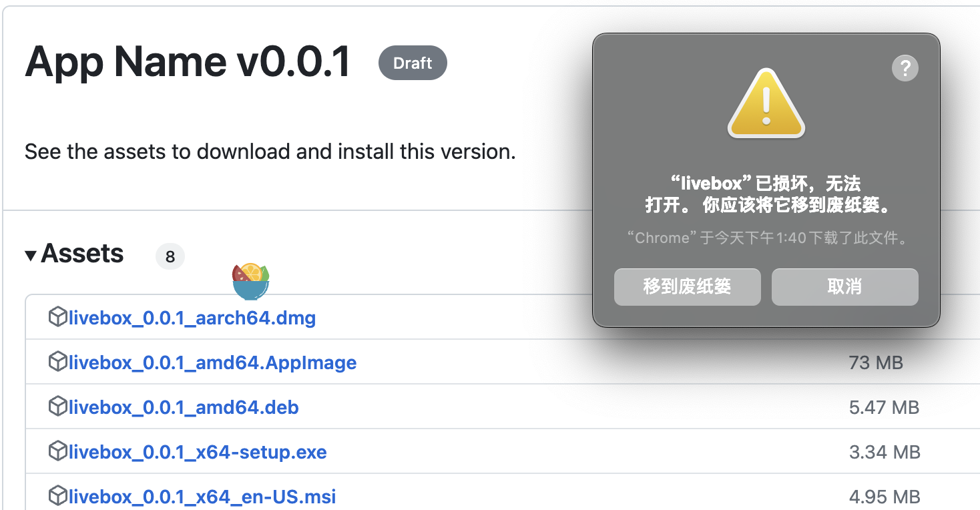This screenshot has height=510, width=980.
Task: Download the livebox_0.0.1_amd64.deb package
Action: point(184,406)
